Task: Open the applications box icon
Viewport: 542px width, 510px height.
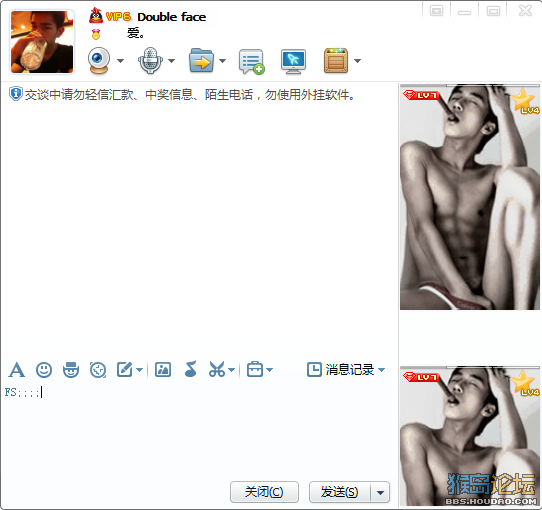Action: tap(336, 61)
